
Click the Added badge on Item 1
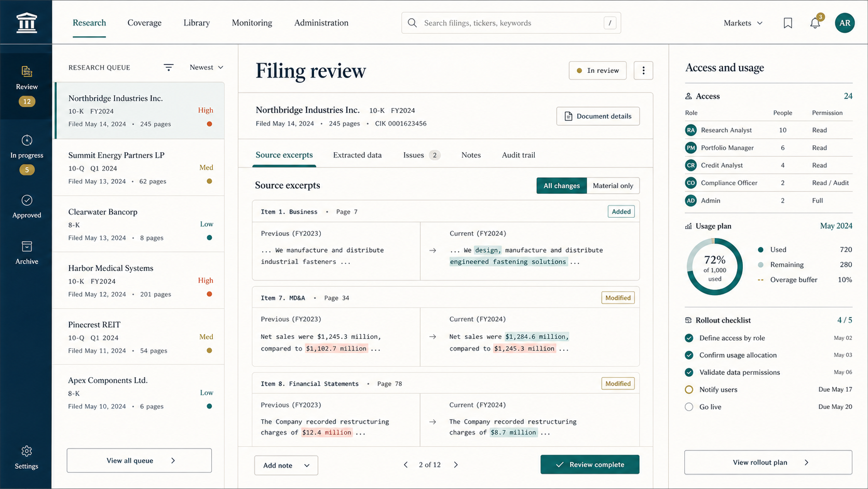[x=621, y=212]
